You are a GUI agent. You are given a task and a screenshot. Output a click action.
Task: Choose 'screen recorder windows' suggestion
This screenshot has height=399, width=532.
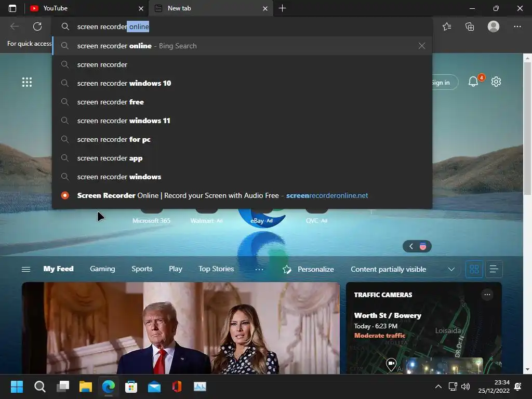click(x=242, y=177)
